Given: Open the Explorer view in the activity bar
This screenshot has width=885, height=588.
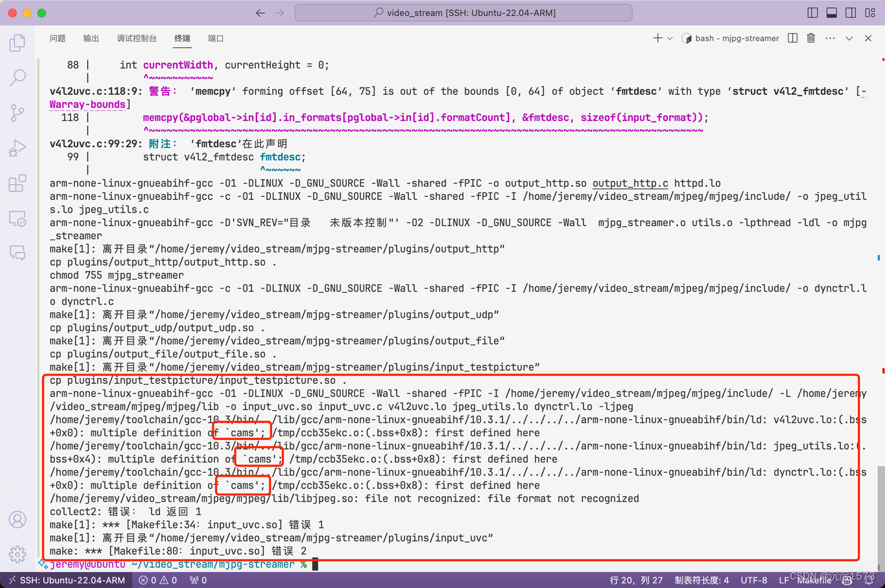Looking at the screenshot, I should (x=17, y=43).
